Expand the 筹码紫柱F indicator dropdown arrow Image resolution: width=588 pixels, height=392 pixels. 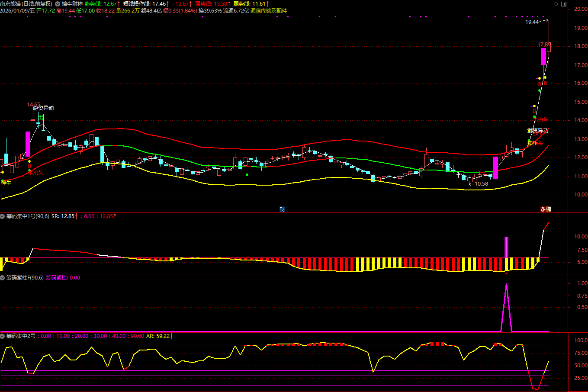3,278
